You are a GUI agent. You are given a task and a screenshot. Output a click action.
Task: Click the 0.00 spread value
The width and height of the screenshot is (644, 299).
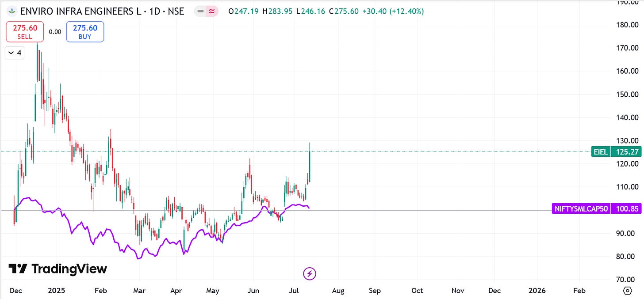click(x=55, y=32)
